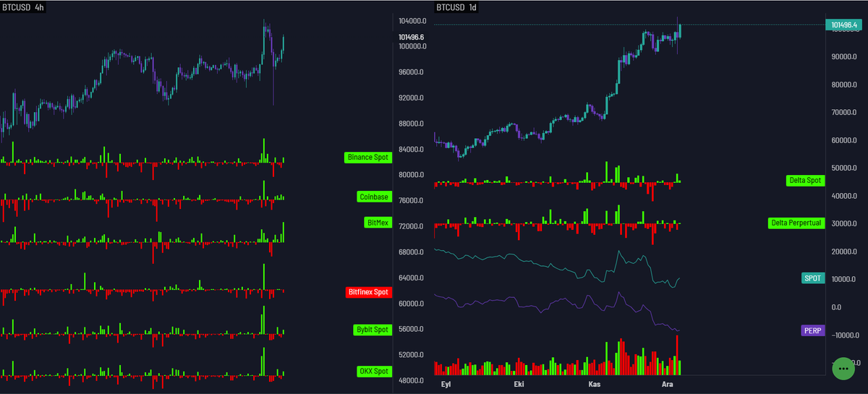Viewport: 868px width, 394px height.
Task: Click the purple PERP line label
Action: (813, 330)
